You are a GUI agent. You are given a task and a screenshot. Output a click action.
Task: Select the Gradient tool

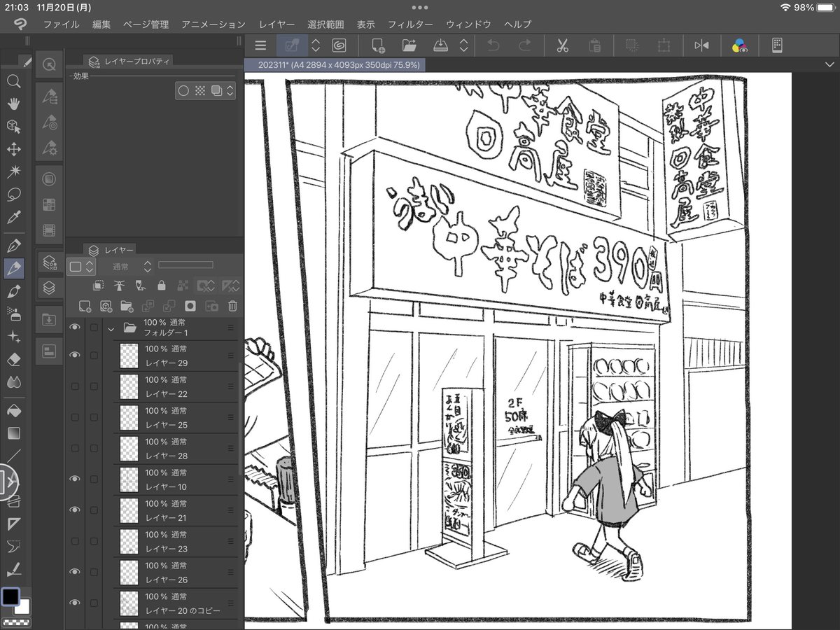[13, 433]
